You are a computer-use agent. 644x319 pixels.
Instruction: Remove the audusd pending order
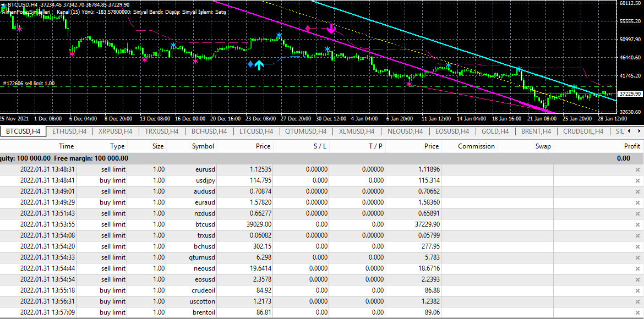click(637, 191)
